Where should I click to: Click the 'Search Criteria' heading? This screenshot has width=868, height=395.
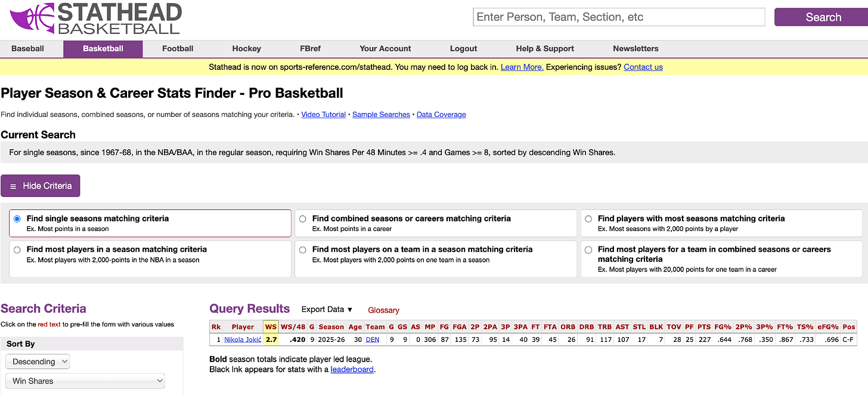[x=44, y=308]
